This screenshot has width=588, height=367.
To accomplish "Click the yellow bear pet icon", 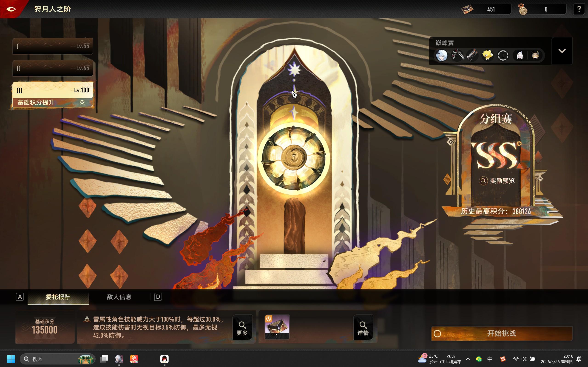I will point(488,55).
